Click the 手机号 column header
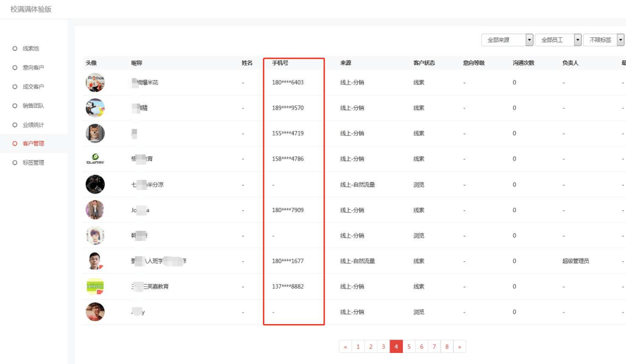The image size is (626, 364). [281, 63]
